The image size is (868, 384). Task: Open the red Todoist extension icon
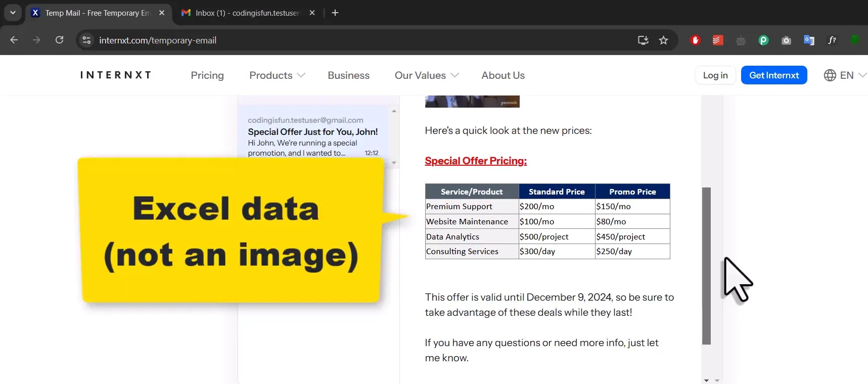point(718,40)
